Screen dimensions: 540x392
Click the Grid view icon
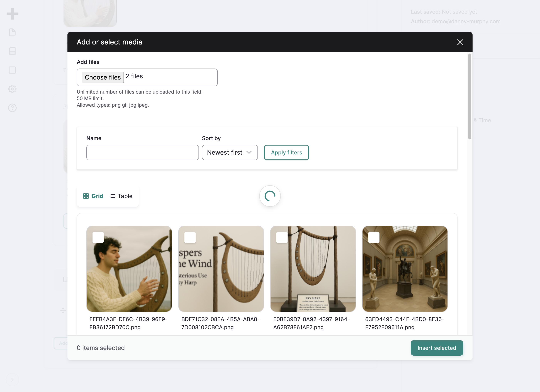point(86,196)
